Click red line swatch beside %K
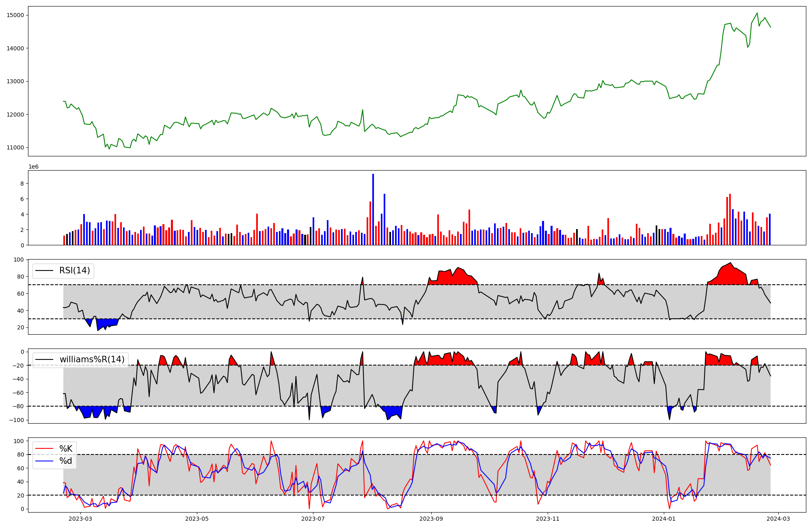 [45, 449]
